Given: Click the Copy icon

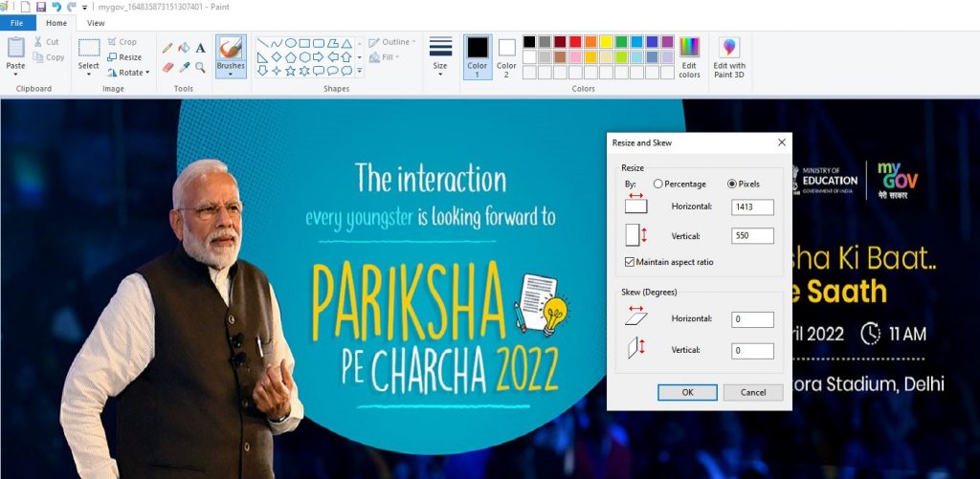Looking at the screenshot, I should tap(38, 57).
